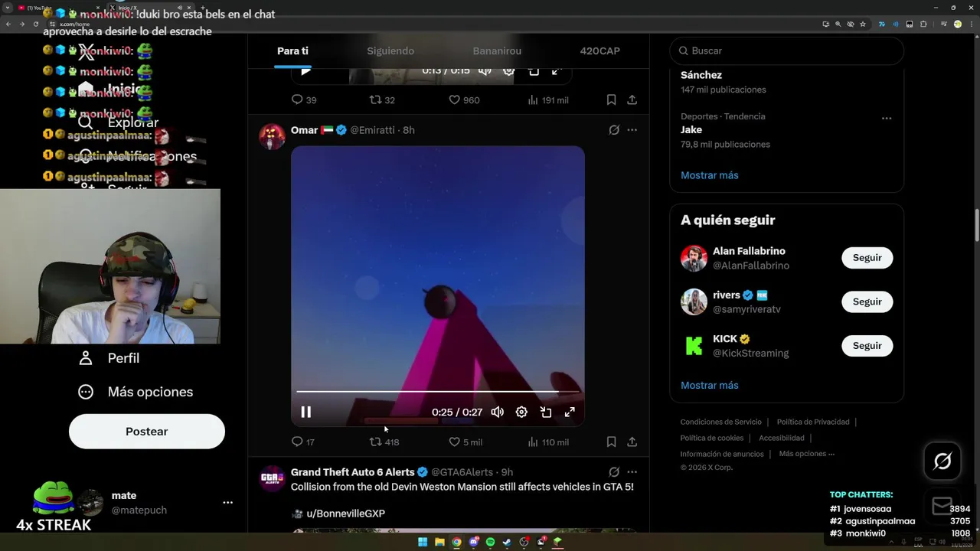Click Grok icon on Omar's tweet

[614, 130]
